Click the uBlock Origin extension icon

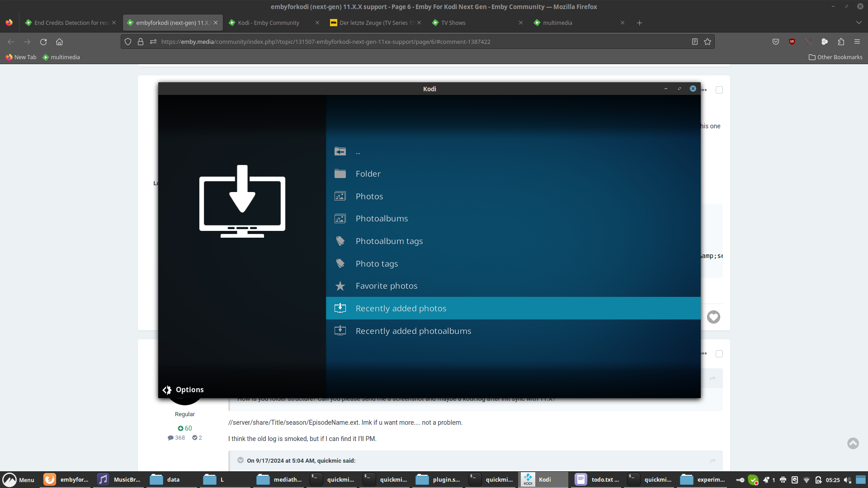792,42
